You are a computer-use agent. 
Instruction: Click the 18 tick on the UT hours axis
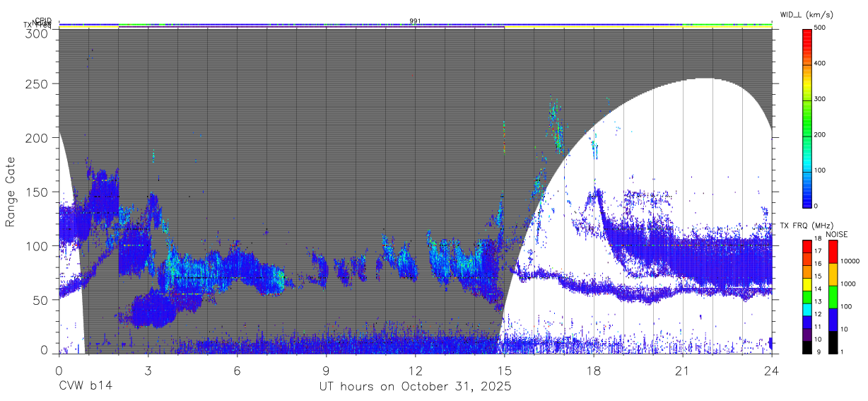click(594, 370)
